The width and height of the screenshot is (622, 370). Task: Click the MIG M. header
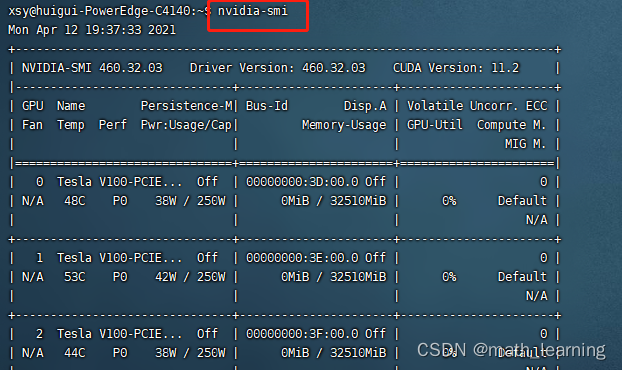tap(526, 144)
